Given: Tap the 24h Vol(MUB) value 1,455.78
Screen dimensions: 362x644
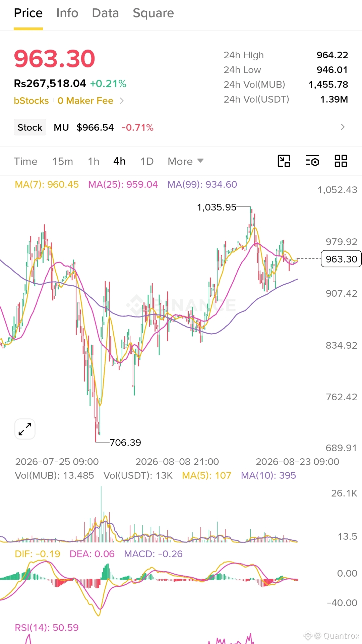Looking at the screenshot, I should click(x=328, y=84).
